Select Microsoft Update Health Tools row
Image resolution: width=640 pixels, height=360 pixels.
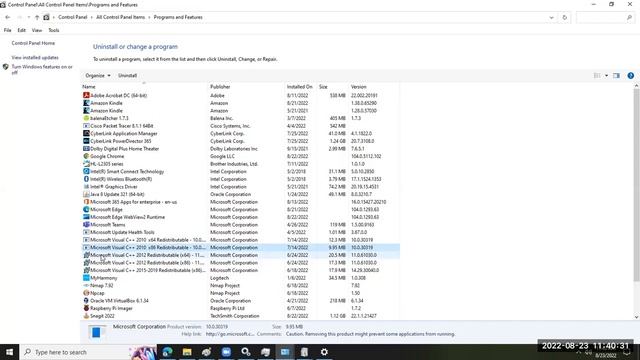coord(240,232)
